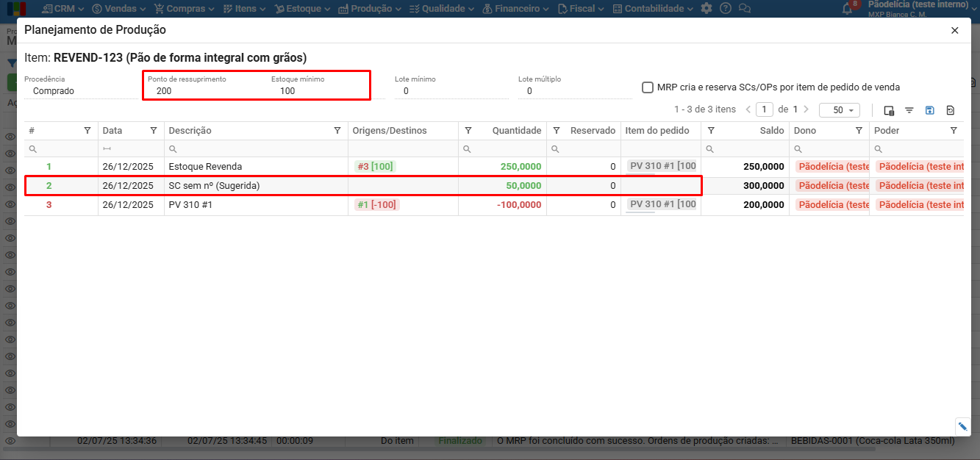Open the Produção menu
Screen dimensions: 980x460
pyautogui.click(x=369, y=8)
